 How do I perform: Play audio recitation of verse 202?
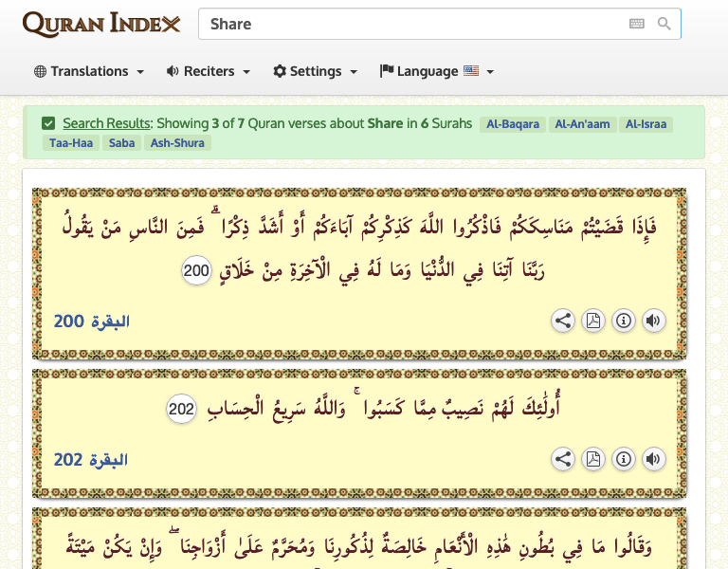[x=653, y=460]
